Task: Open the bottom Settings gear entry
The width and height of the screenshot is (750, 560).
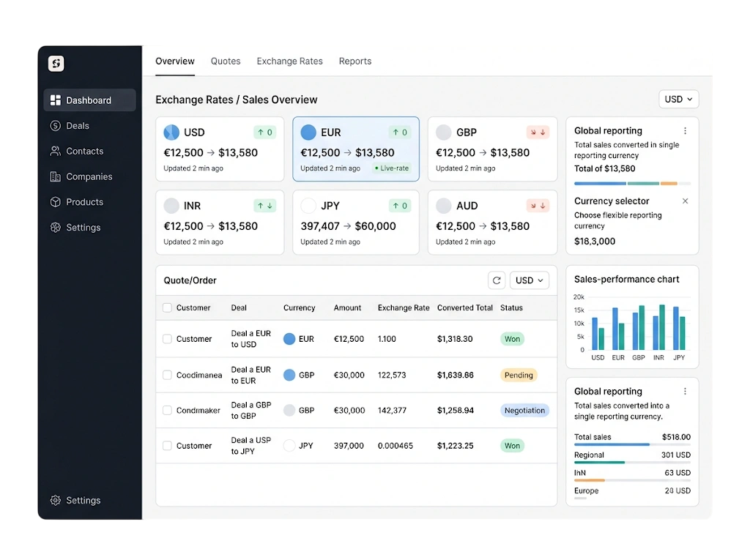Action: tap(75, 500)
